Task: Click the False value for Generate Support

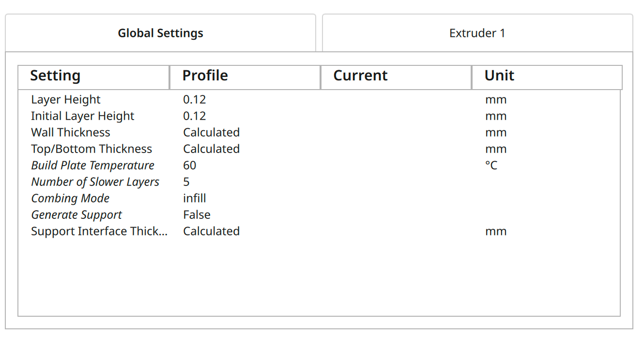Action: tap(197, 215)
